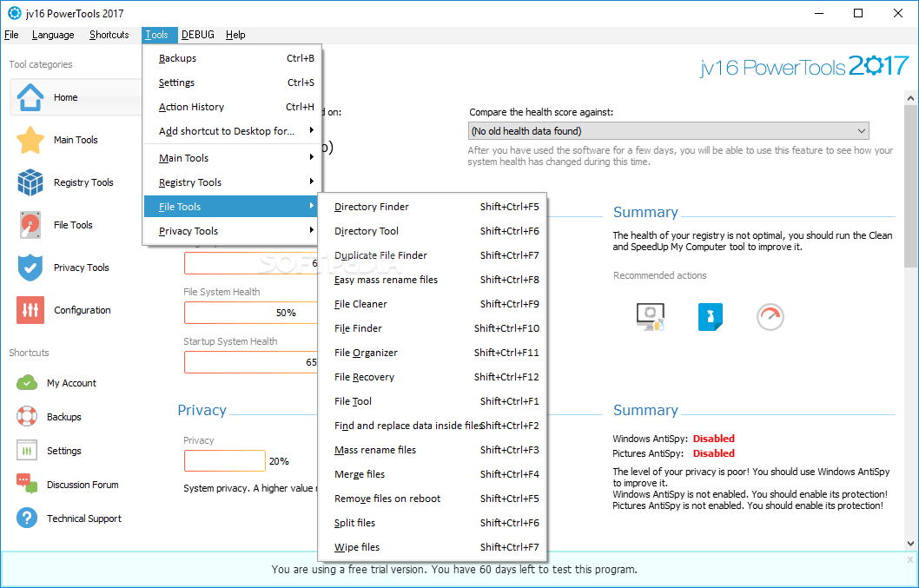Open the health score comparison dropdown

point(668,131)
